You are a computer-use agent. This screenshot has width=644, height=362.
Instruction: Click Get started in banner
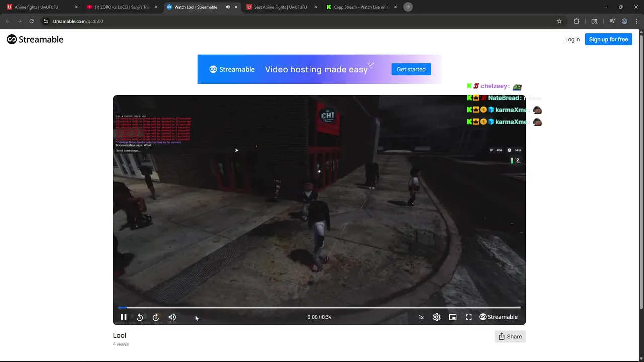[411, 69]
